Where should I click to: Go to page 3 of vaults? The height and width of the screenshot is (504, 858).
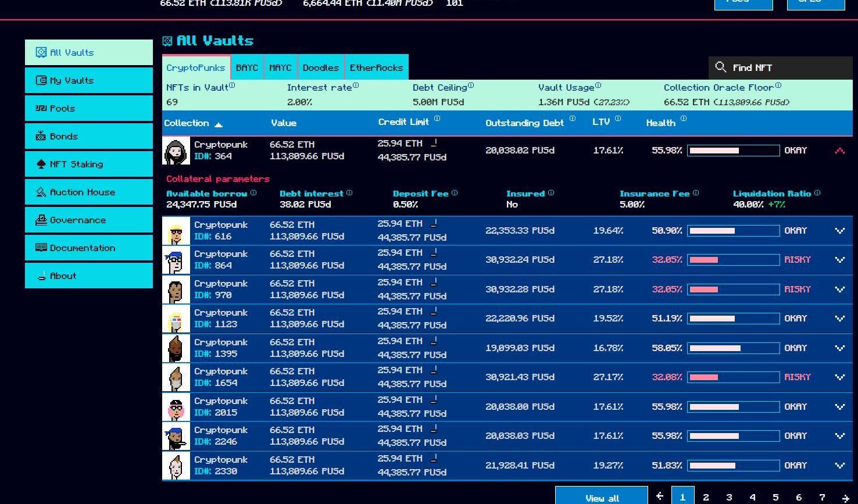point(729,497)
